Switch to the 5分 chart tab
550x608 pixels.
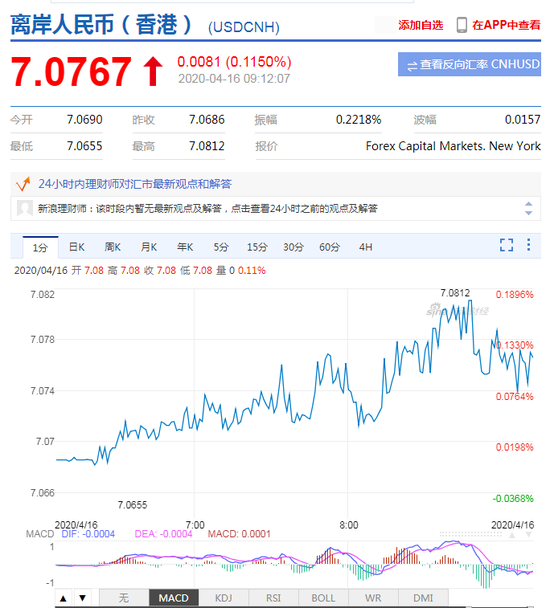(221, 247)
